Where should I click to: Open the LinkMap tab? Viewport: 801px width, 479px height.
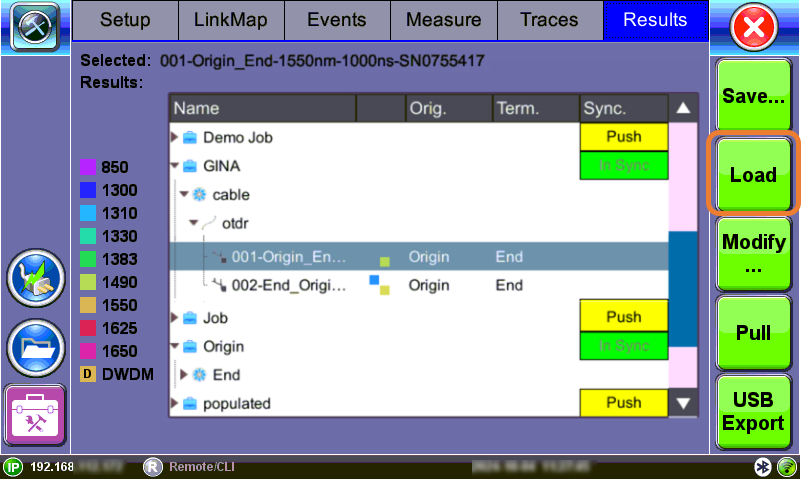(x=231, y=20)
